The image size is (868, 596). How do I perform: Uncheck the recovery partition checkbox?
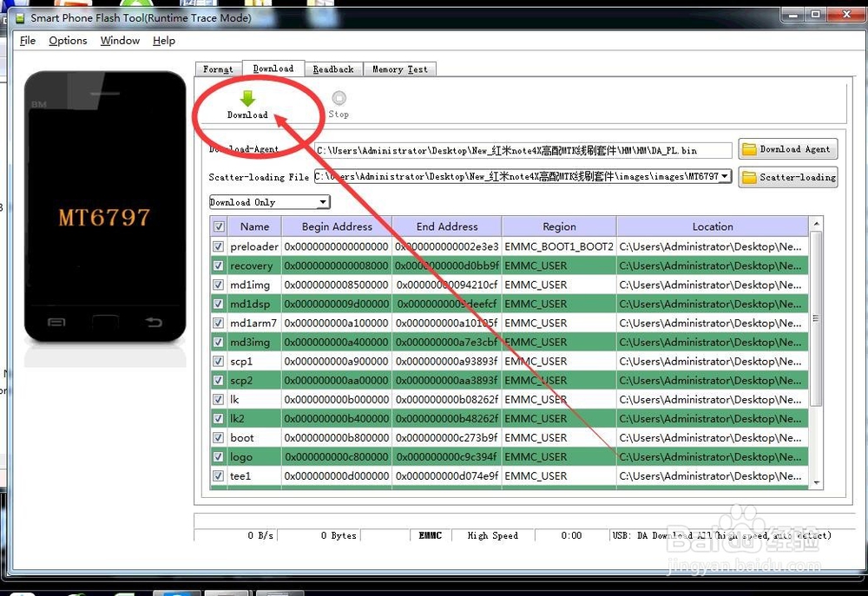point(219,265)
